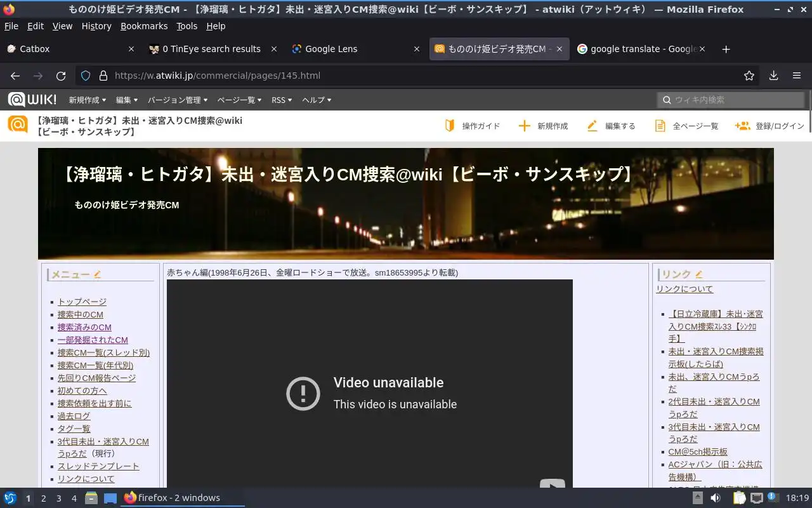The image size is (812, 508).
Task: Switch to the TinEye search results tab
Action: [x=213, y=49]
